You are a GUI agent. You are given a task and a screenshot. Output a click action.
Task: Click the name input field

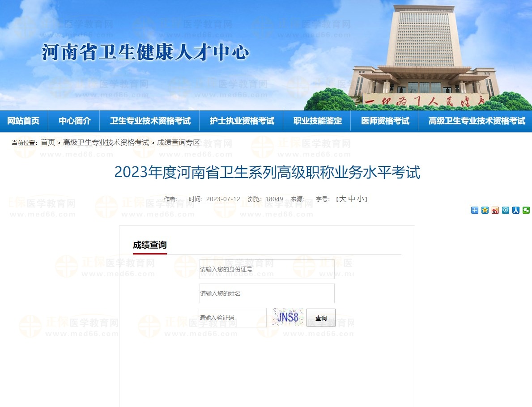pos(267,293)
